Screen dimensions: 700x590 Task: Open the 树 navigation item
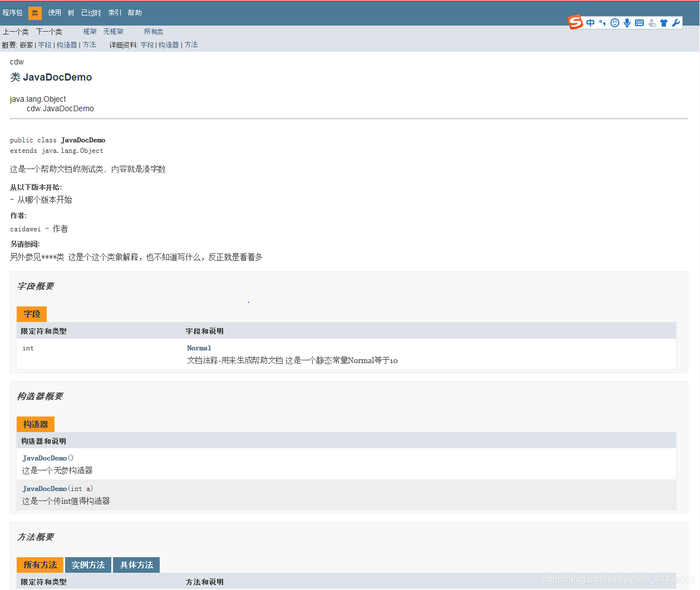71,13
